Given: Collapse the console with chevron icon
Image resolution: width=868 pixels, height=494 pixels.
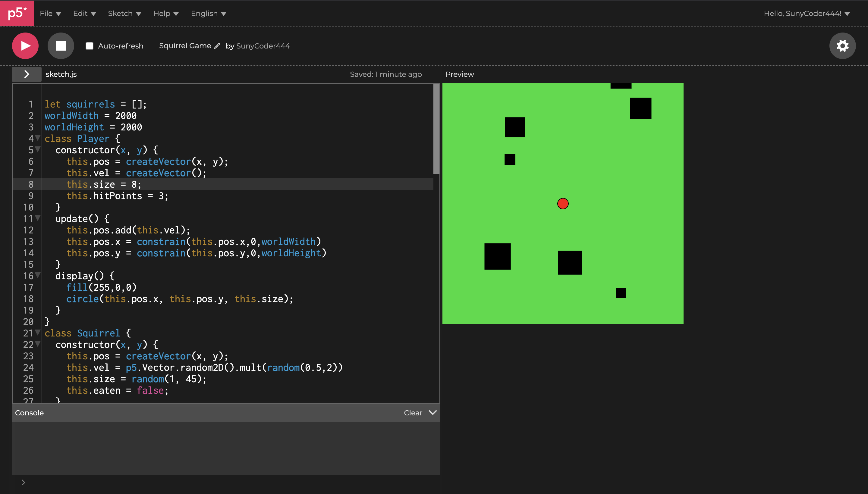Looking at the screenshot, I should (x=432, y=413).
